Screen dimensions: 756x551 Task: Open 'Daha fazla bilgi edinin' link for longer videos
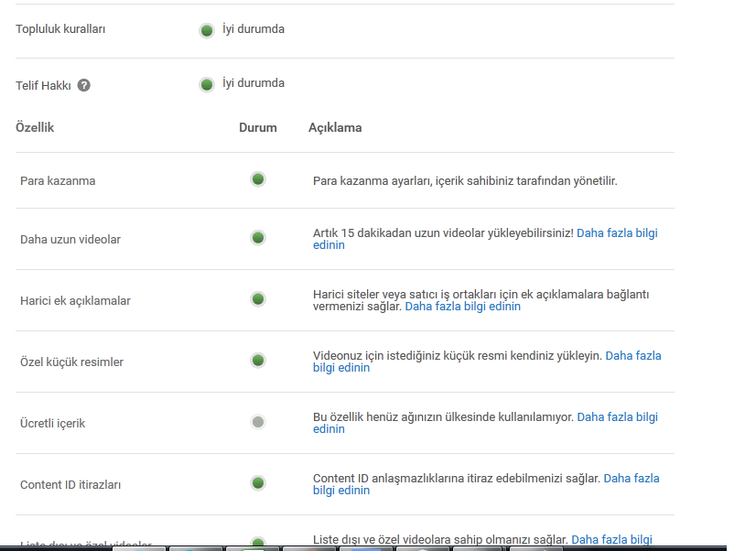click(617, 233)
